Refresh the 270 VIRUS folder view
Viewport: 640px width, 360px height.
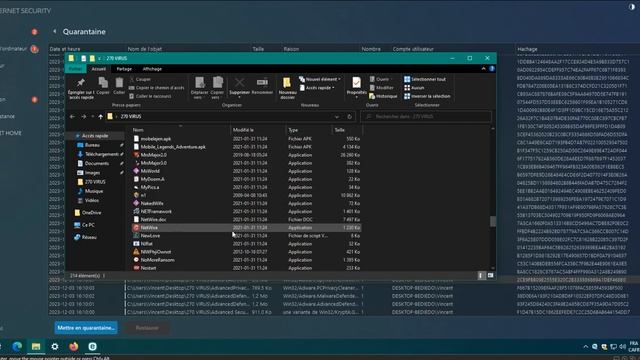(349, 117)
